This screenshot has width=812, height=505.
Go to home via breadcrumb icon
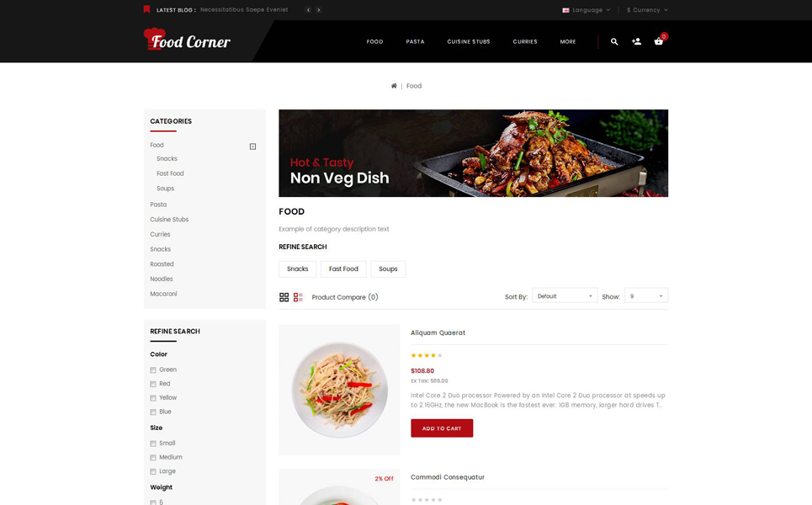[394, 86]
